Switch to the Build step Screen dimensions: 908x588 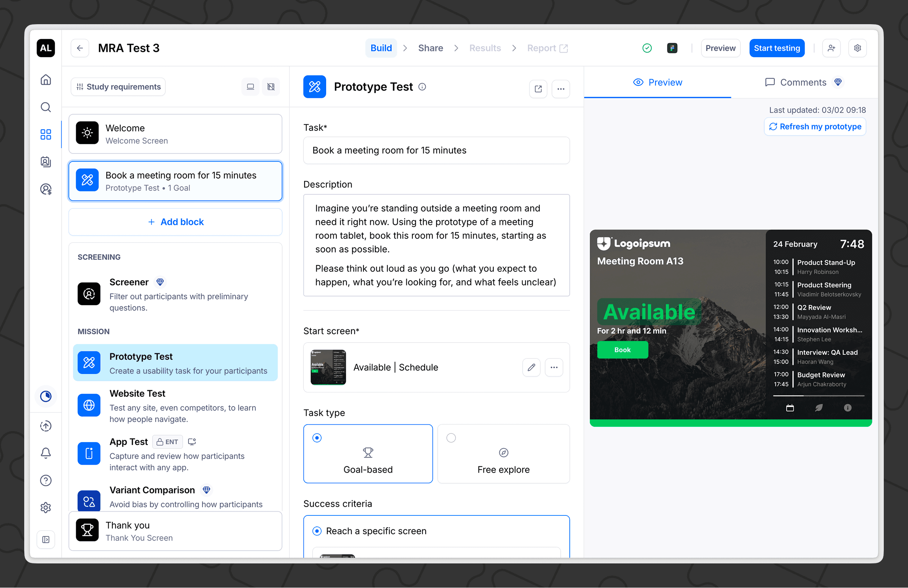coord(381,48)
